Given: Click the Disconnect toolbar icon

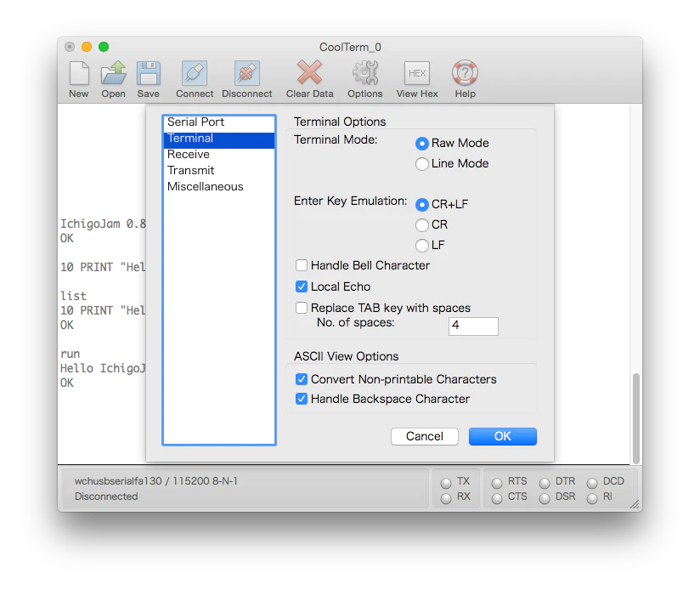Looking at the screenshot, I should point(247,73).
